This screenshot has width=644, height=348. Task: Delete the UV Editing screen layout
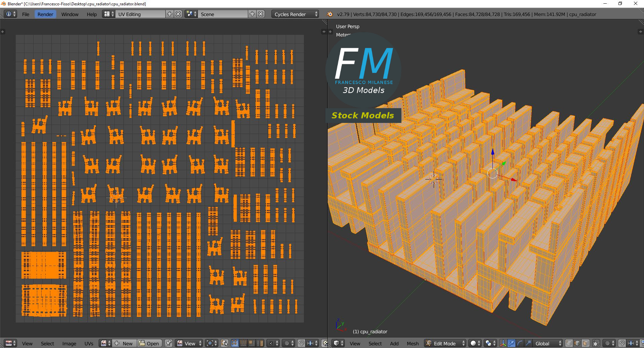(178, 14)
